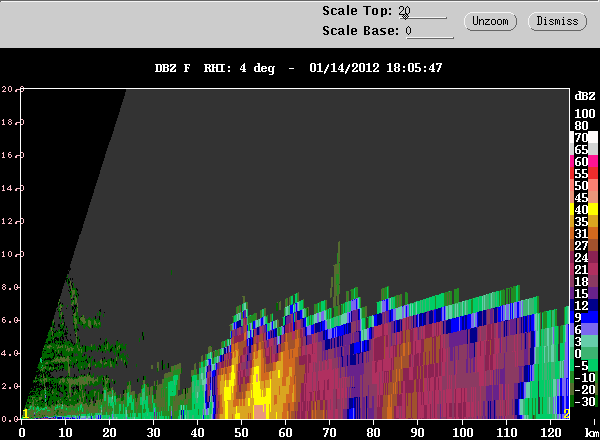Image resolution: width=600 pixels, height=440 pixels.
Task: Click the 10.0 height axis label
Action: click(13, 254)
